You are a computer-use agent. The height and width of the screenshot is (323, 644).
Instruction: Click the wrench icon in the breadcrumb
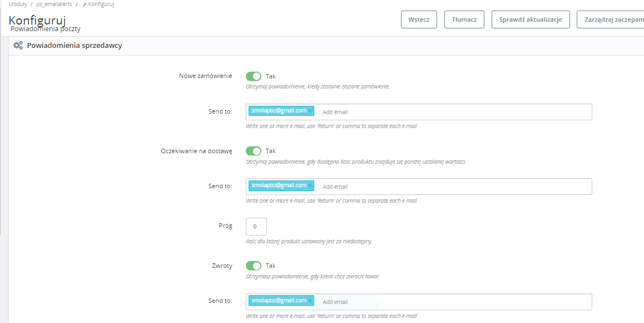tap(85, 4)
